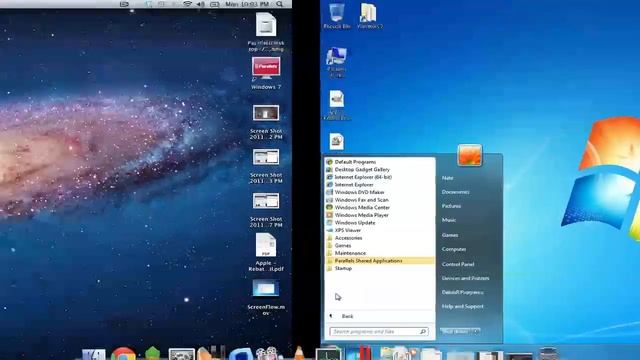Click the user account picture in Start menu
This screenshot has width=640, height=360.
[469, 155]
